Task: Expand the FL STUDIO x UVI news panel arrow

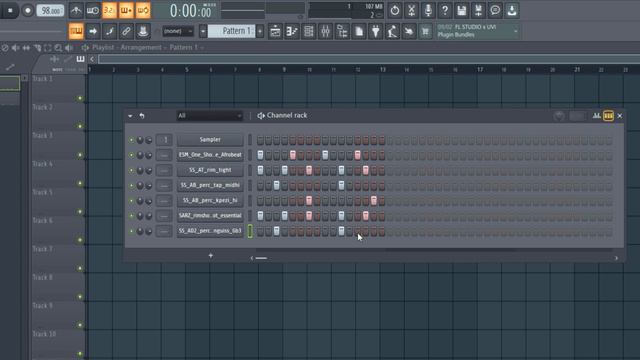Action: (x=516, y=31)
